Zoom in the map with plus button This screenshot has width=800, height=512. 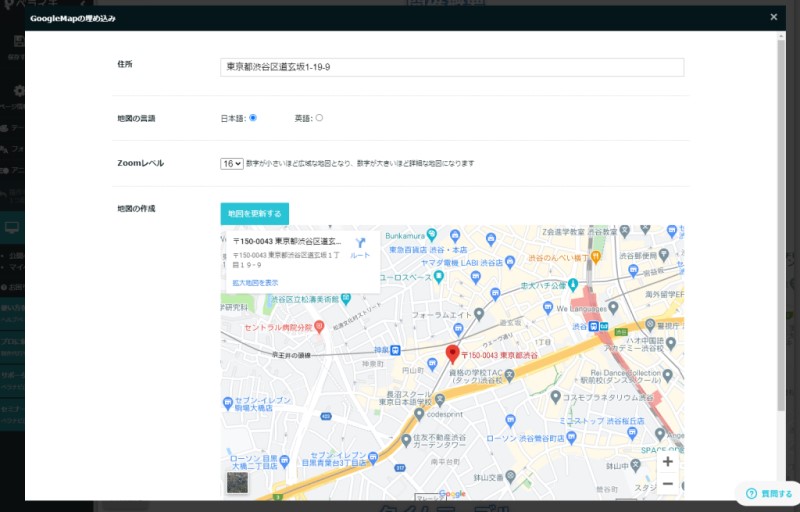[x=667, y=462]
